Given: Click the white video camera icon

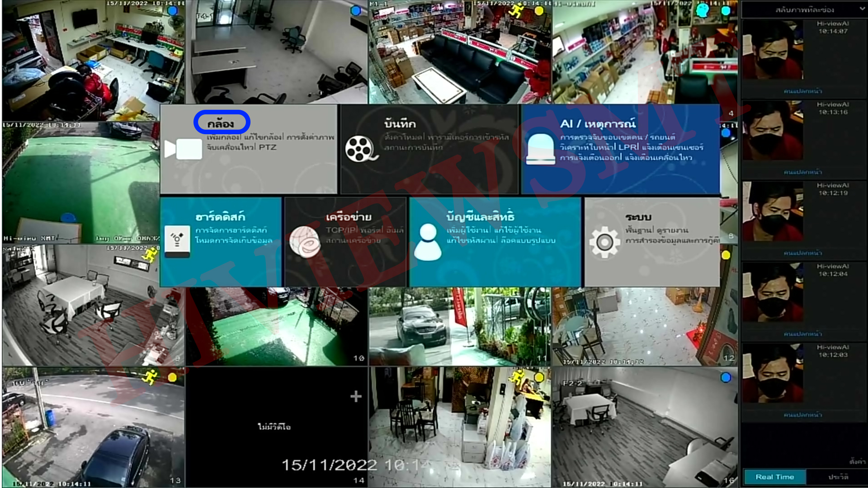Looking at the screenshot, I should [184, 149].
